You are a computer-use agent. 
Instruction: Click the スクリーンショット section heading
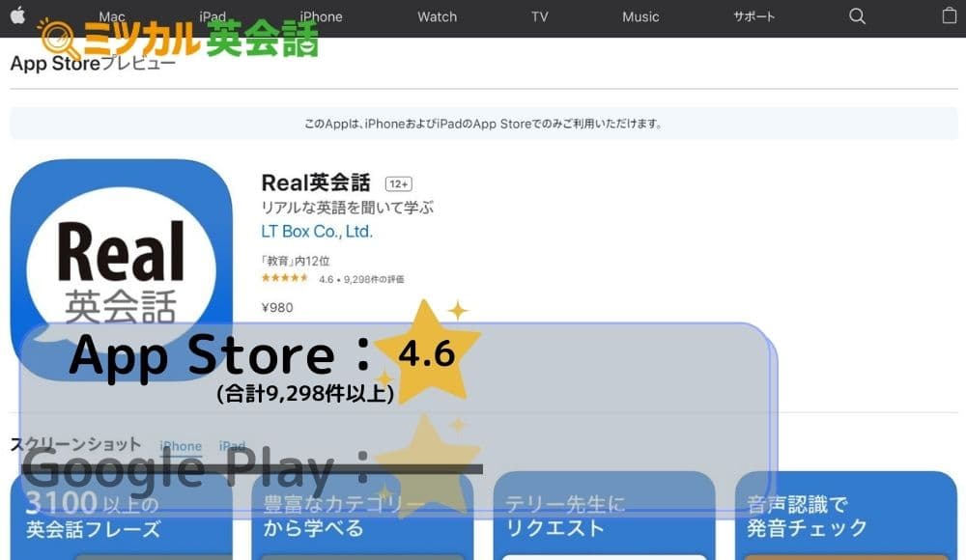tap(75, 444)
